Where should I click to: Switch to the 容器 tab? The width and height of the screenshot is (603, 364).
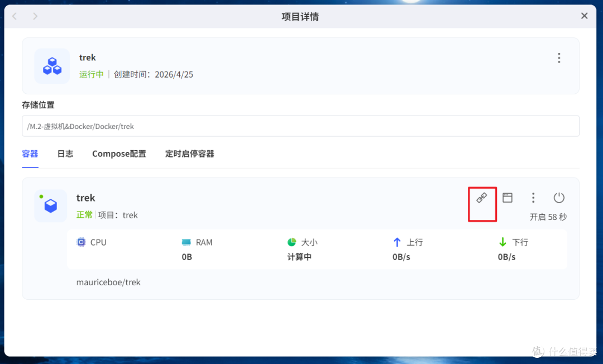tap(30, 154)
